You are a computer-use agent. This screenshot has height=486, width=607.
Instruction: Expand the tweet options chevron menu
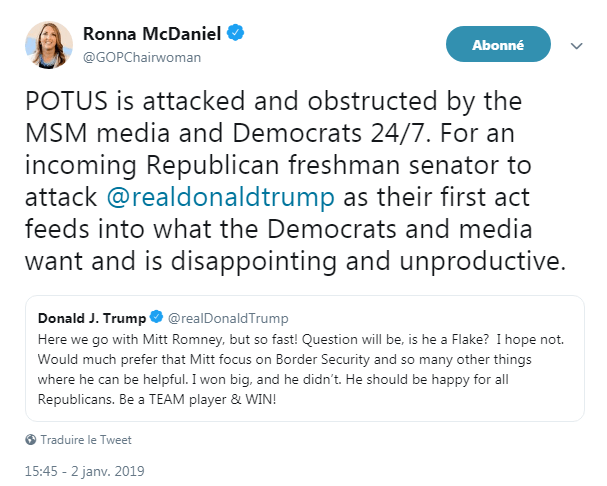coord(576,46)
